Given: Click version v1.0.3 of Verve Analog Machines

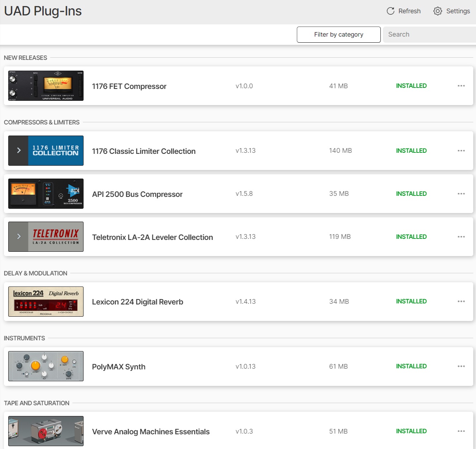Looking at the screenshot, I should (244, 431).
